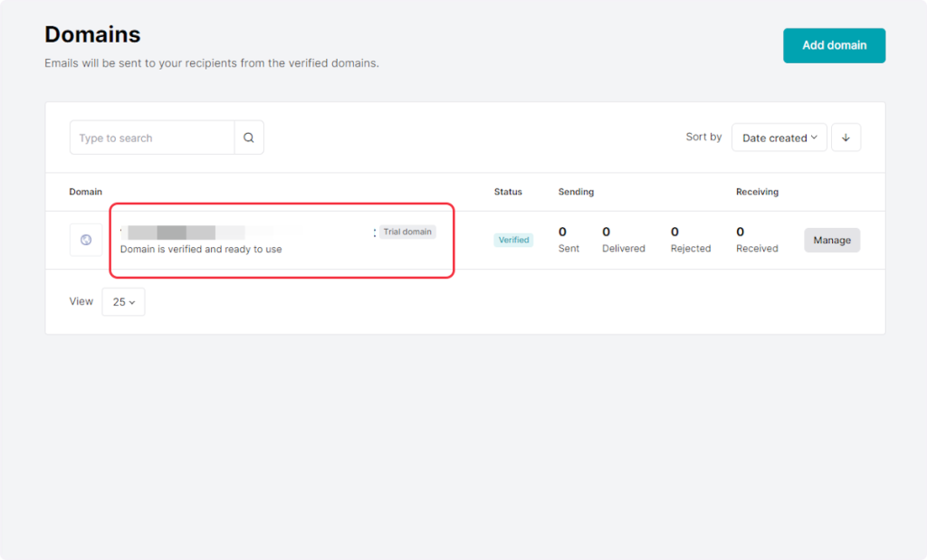Screen dimensions: 927x560
Task: Focus the Type to search field
Action: (x=152, y=138)
